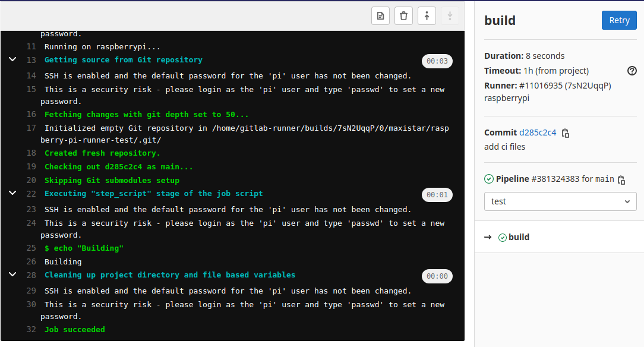Collapse the Getting source from Git section
This screenshot has height=347, width=644.
point(12,59)
